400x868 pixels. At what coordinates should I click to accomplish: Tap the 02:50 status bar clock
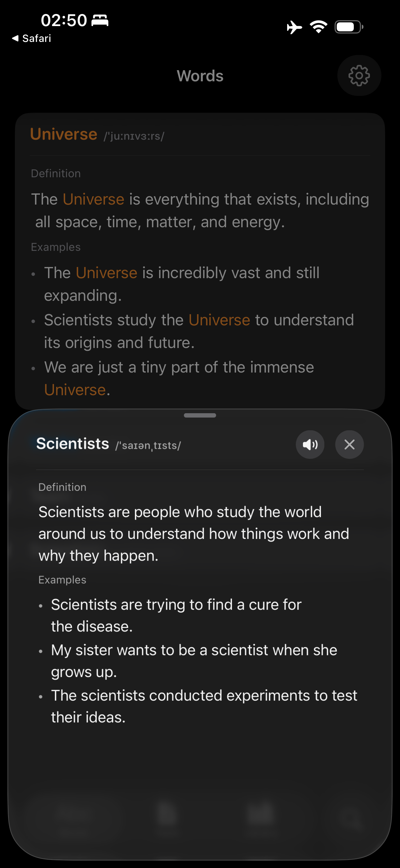click(x=64, y=20)
